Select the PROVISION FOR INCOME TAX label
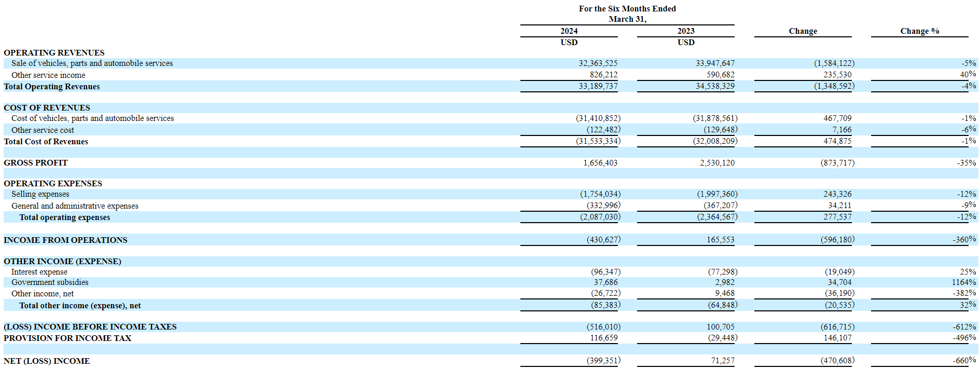 tap(67, 338)
